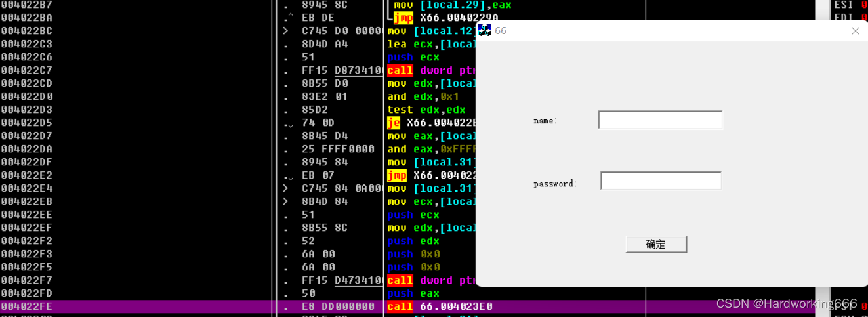Select address row 004022E2
The image size is (868, 317).
(x=27, y=175)
